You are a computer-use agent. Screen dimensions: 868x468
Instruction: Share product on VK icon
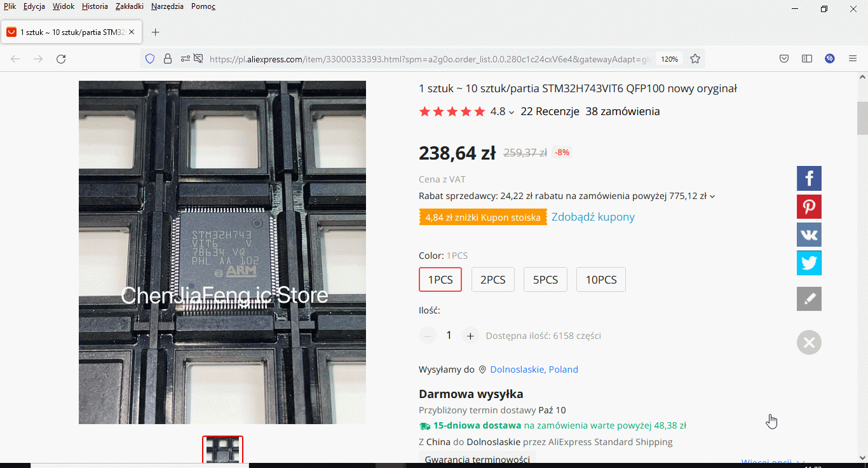tap(809, 235)
